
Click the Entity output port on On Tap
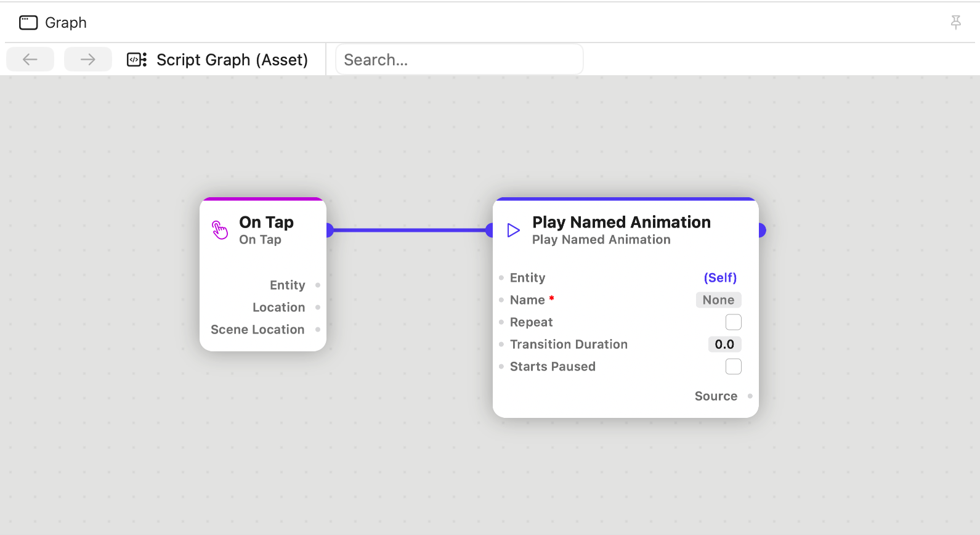coord(318,285)
